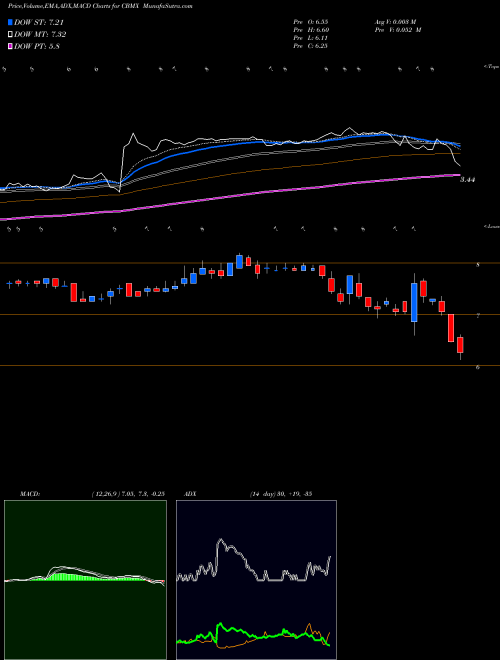Click the ADX (14 day) values text
Viewport: 500px width, 660px height.
click(280, 494)
